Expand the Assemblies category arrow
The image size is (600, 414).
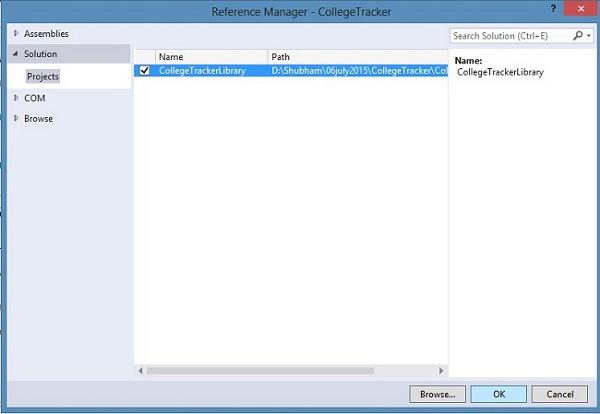[16, 33]
